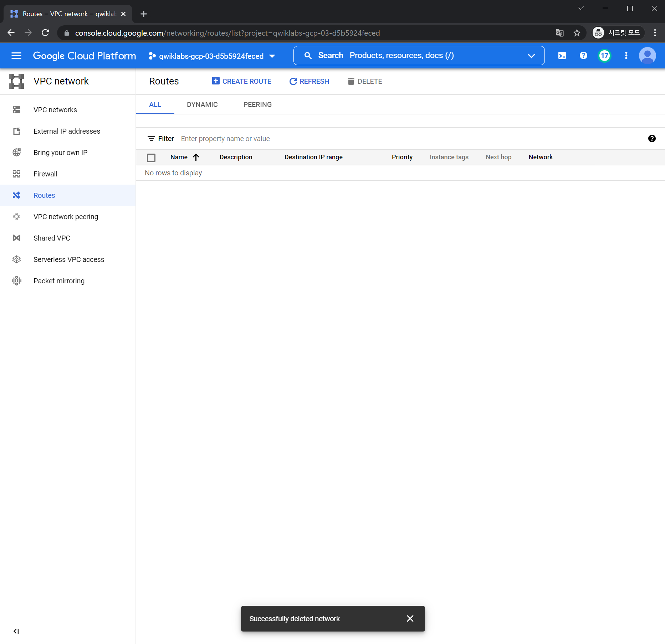665x644 pixels.
Task: Sort by Name column arrow
Action: click(x=196, y=157)
